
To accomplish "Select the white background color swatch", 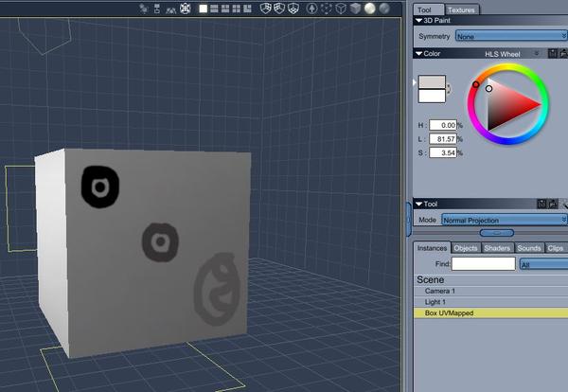I will [432, 96].
